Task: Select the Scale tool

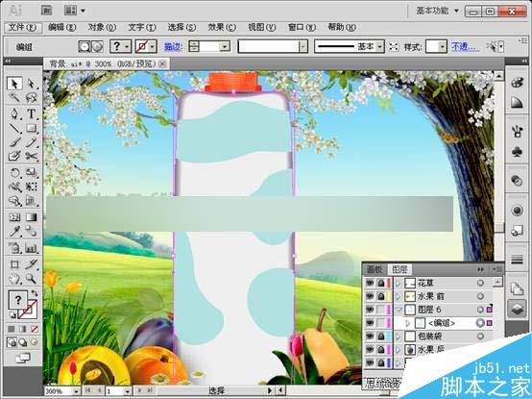Action: coord(31,172)
